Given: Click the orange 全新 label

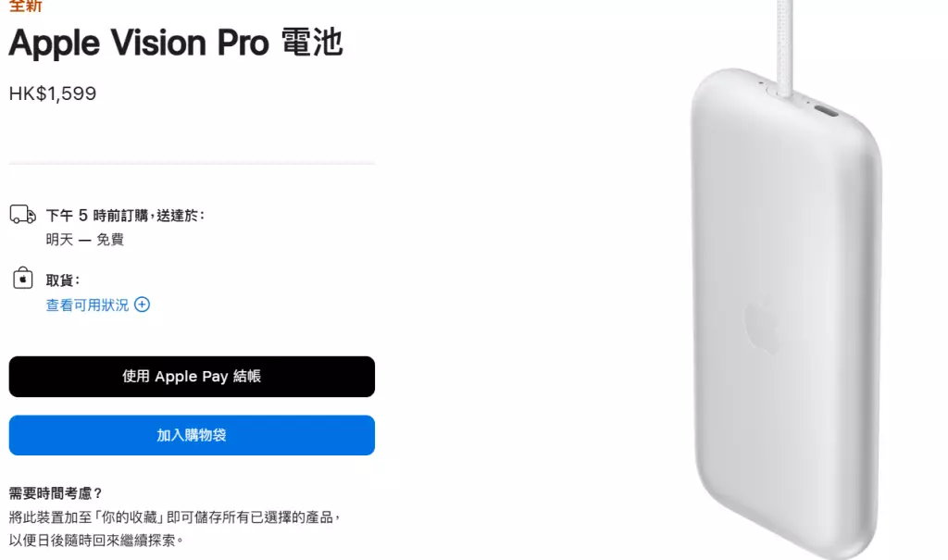Looking at the screenshot, I should 25,6.
